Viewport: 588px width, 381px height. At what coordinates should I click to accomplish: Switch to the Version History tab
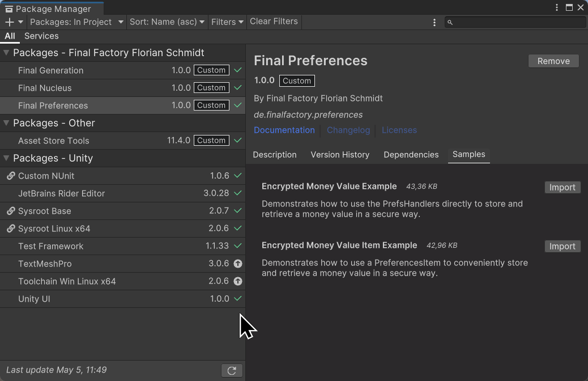[x=340, y=155]
